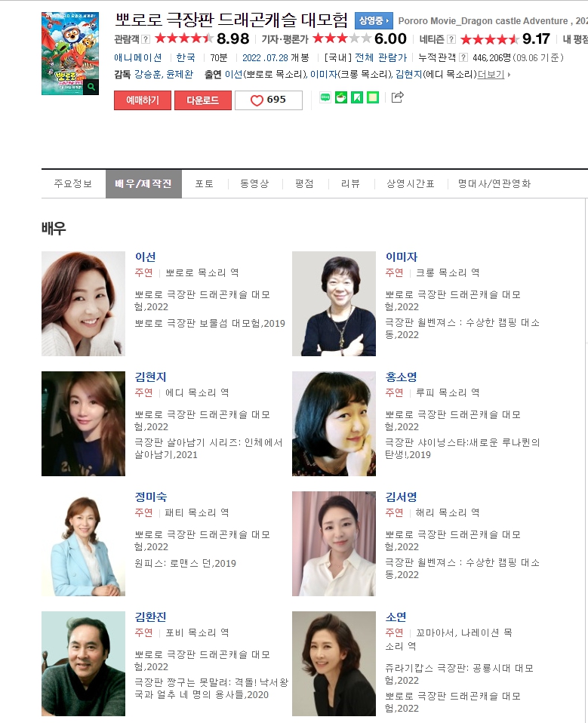Click the red 예매하기 button
588x723 pixels.
(143, 100)
